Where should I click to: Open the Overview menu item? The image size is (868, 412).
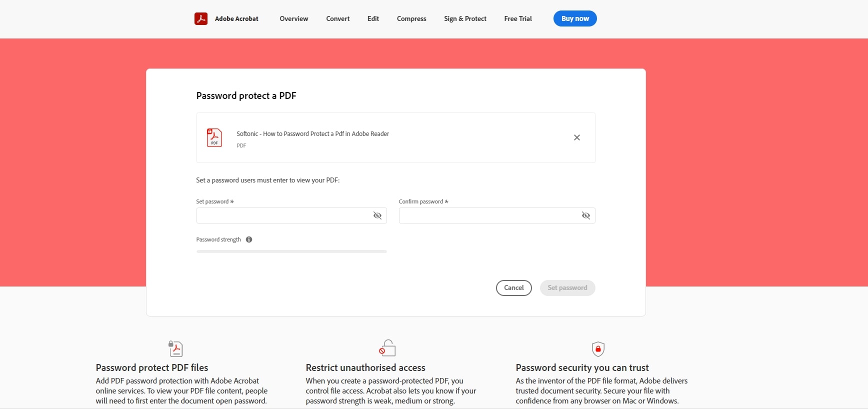(294, 18)
